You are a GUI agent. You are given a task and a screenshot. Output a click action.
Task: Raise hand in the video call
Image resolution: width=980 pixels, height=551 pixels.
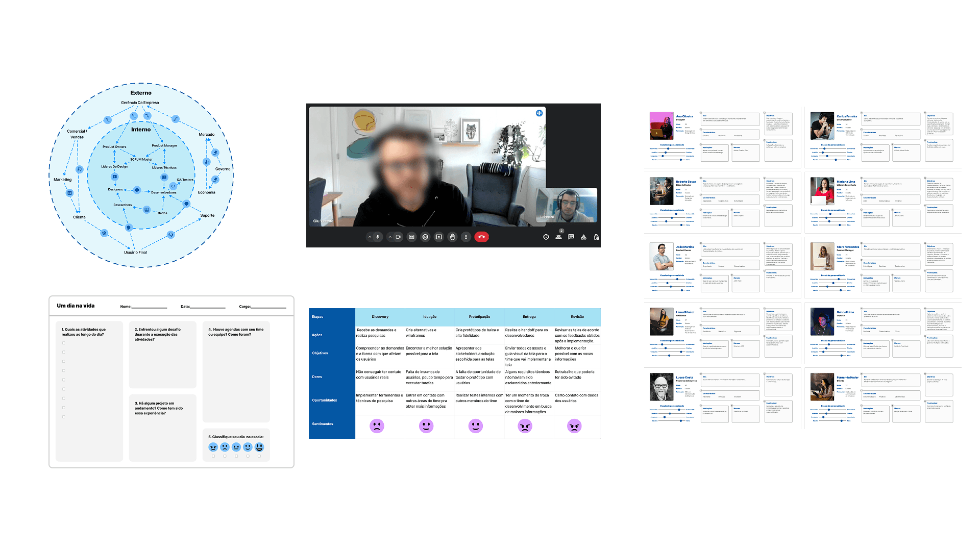(452, 237)
